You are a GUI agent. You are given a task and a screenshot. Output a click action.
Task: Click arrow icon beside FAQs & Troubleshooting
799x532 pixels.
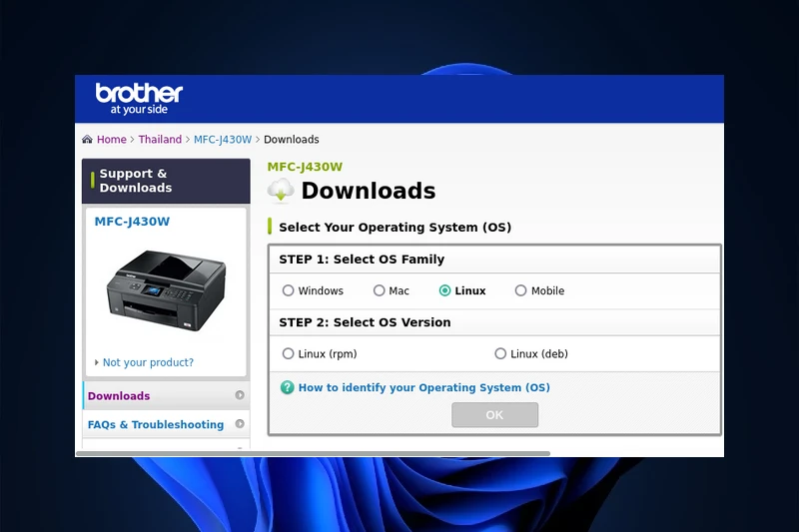(x=240, y=424)
